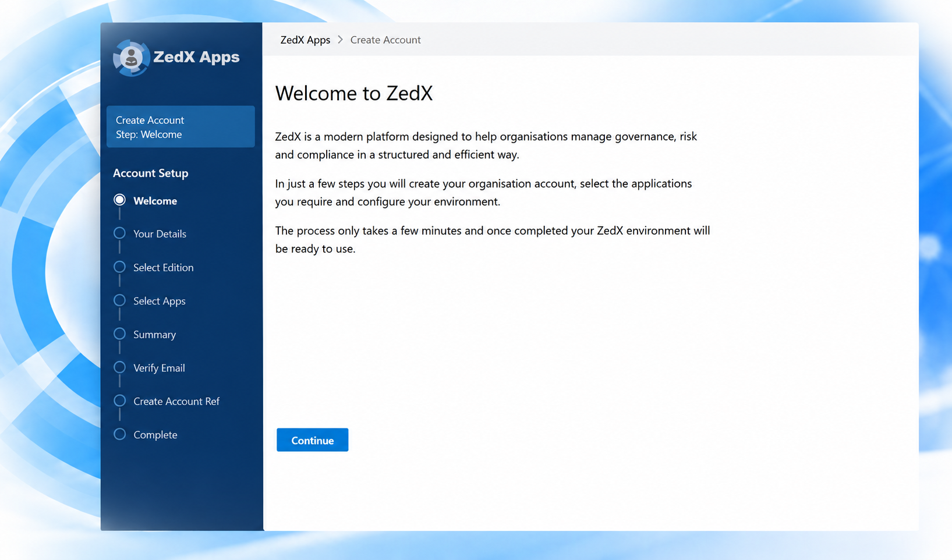Click the Welcome to ZedX heading
The width and height of the screenshot is (952, 560).
(x=354, y=93)
